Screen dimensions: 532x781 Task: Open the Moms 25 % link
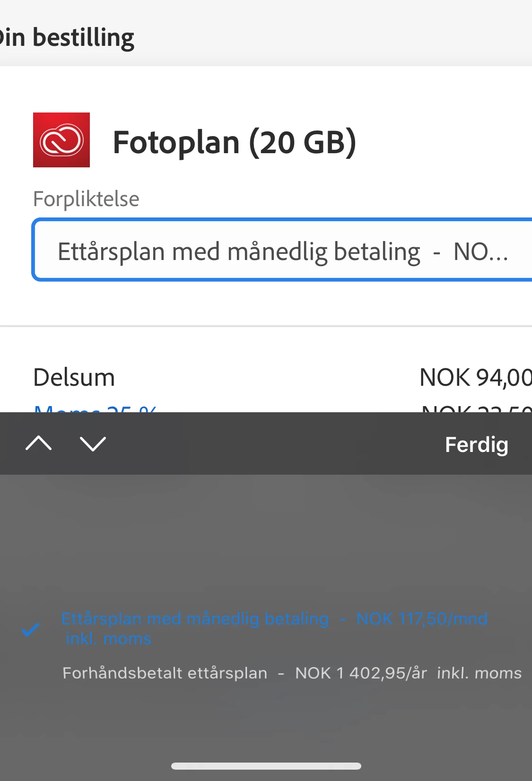coord(95,408)
